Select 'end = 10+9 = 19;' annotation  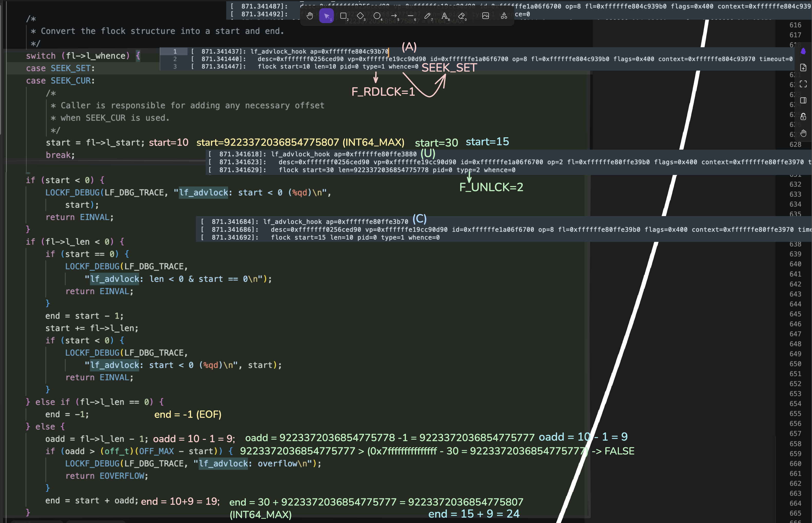coord(181,501)
